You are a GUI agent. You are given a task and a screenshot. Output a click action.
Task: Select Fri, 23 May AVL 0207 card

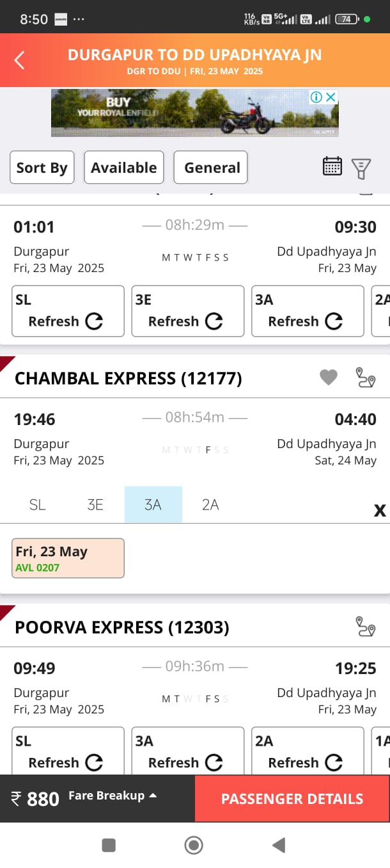pyautogui.click(x=68, y=558)
